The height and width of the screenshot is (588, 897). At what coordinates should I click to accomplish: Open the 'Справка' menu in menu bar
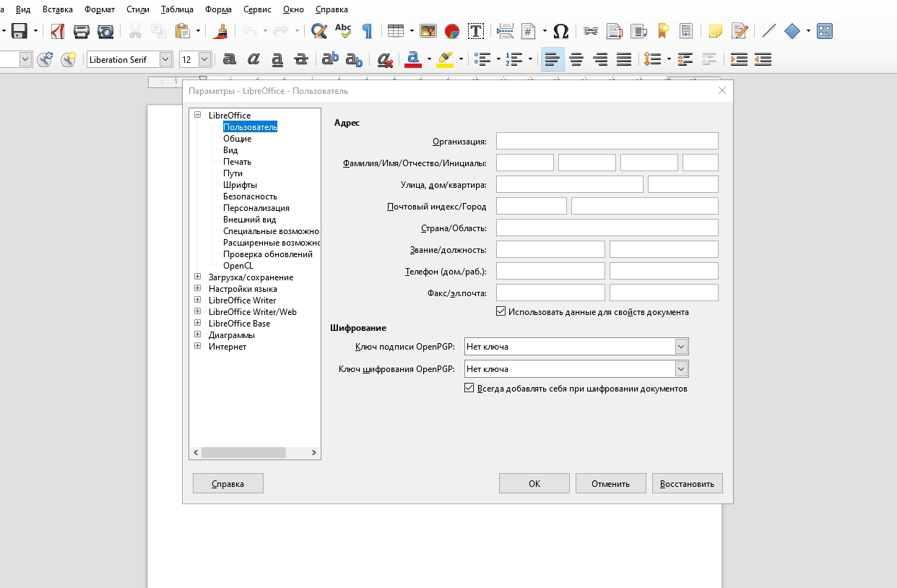331,9
